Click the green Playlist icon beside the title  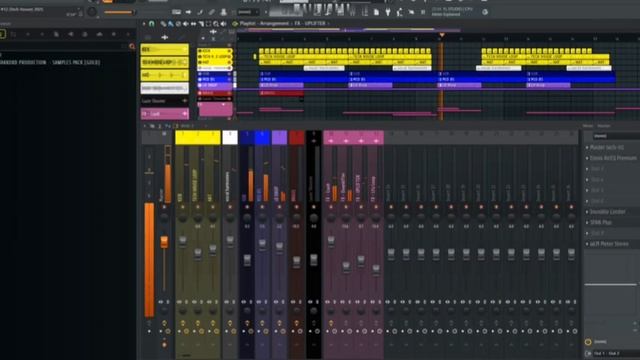point(235,24)
